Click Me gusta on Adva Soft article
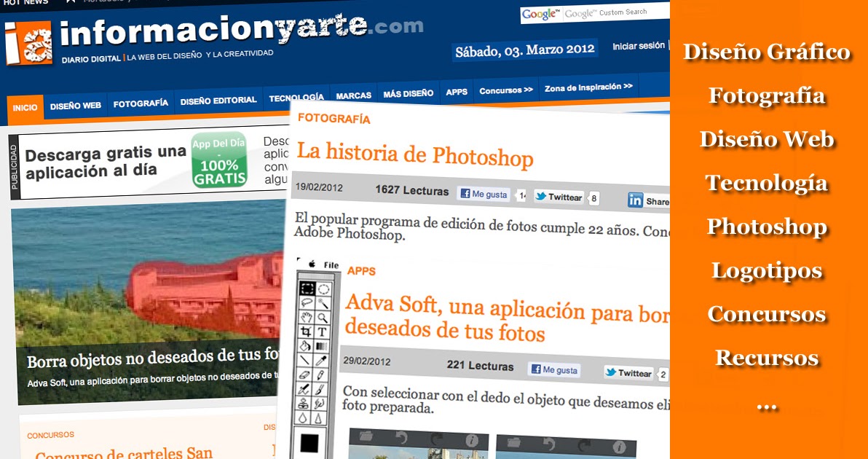 click(554, 370)
